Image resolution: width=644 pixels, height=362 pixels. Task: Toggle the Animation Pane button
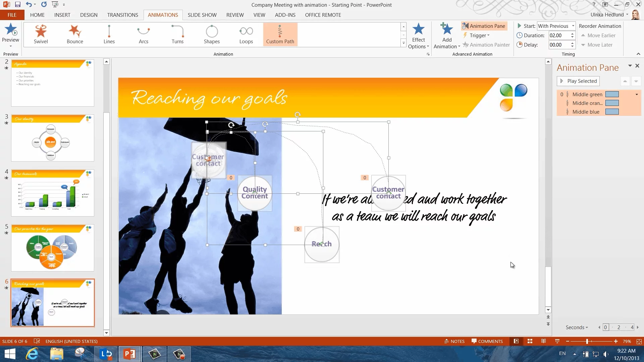(x=483, y=26)
